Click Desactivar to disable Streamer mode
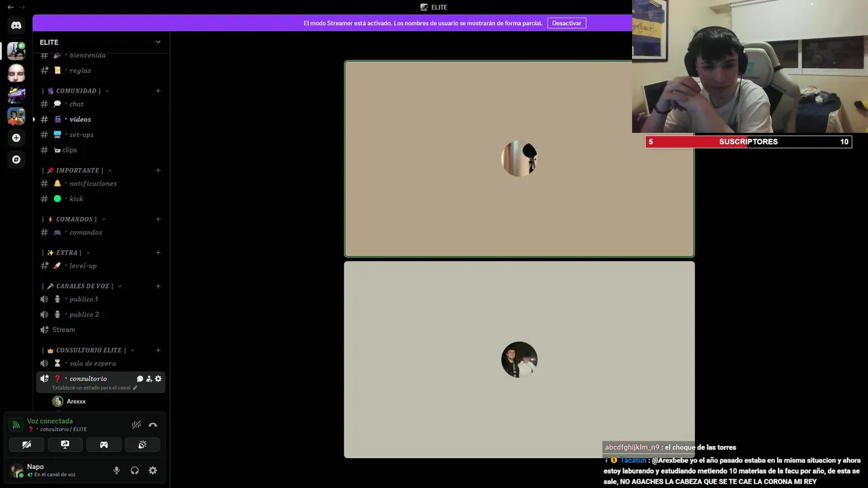This screenshot has height=488, width=868. pos(567,23)
